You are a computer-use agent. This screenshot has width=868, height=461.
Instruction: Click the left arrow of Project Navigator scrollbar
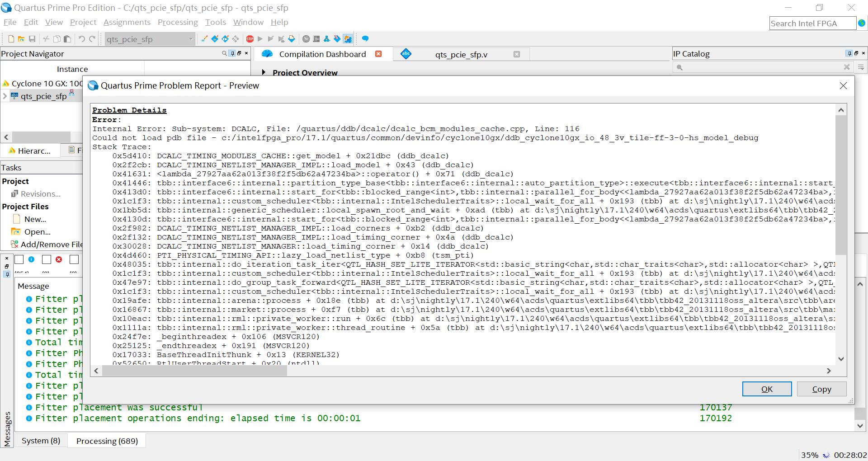click(x=6, y=137)
